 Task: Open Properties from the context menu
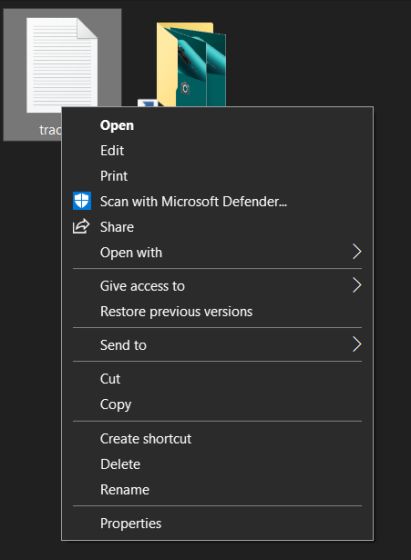[217, 523]
